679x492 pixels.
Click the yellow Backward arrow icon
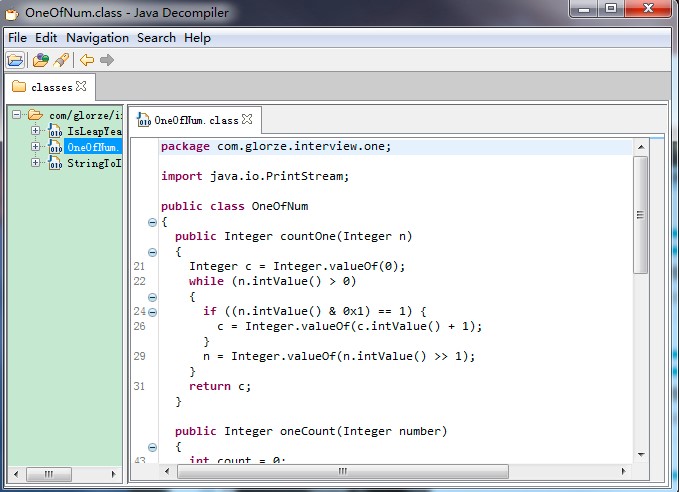tap(87, 60)
